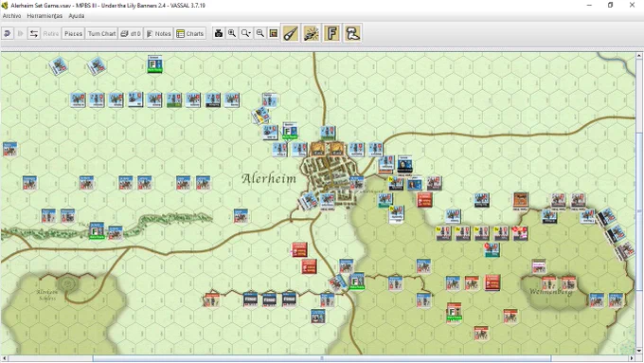Select the F leader counter on the stream
644x363 pixels.
(x=97, y=230)
